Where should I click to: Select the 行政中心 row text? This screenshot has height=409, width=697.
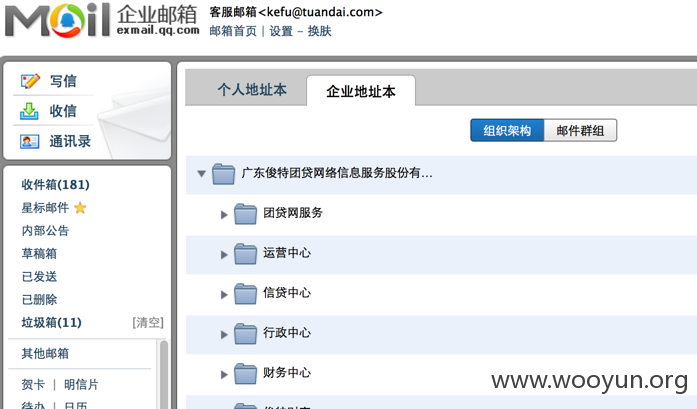click(x=287, y=333)
